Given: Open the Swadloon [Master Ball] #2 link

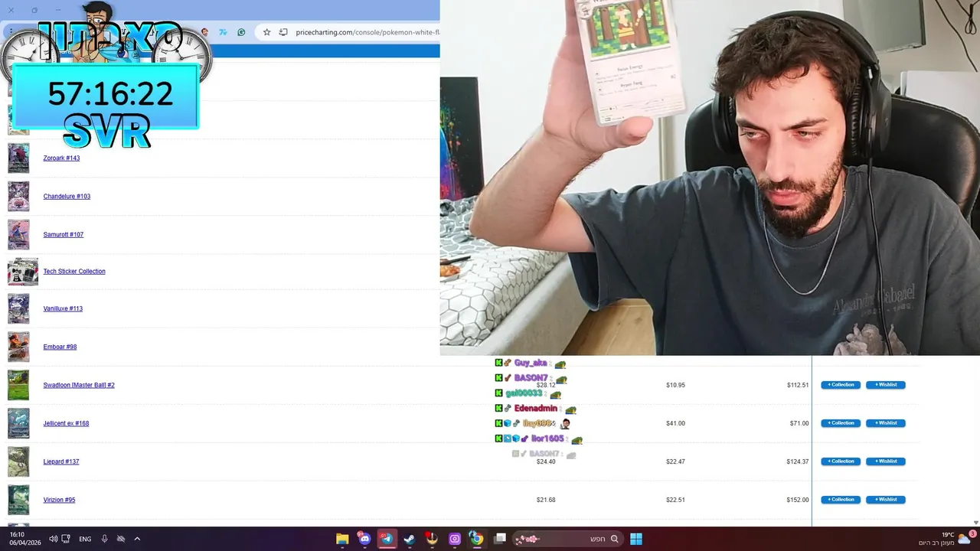Looking at the screenshot, I should click(79, 386).
